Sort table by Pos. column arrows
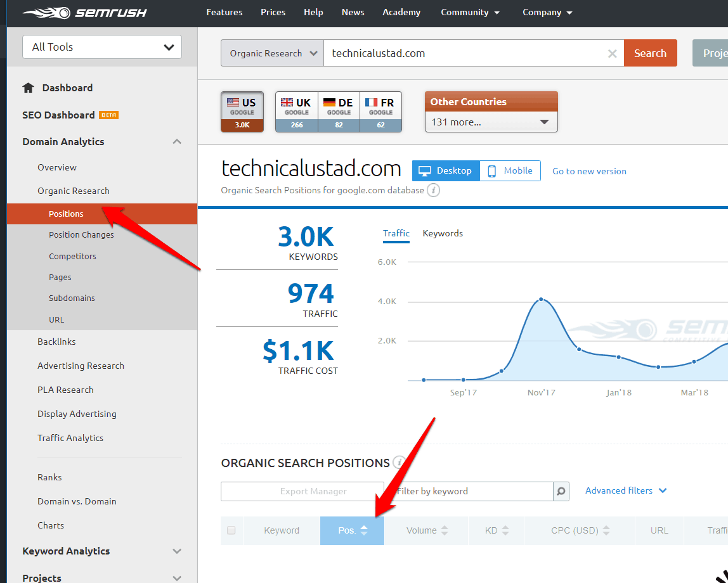728x583 pixels. tap(364, 530)
